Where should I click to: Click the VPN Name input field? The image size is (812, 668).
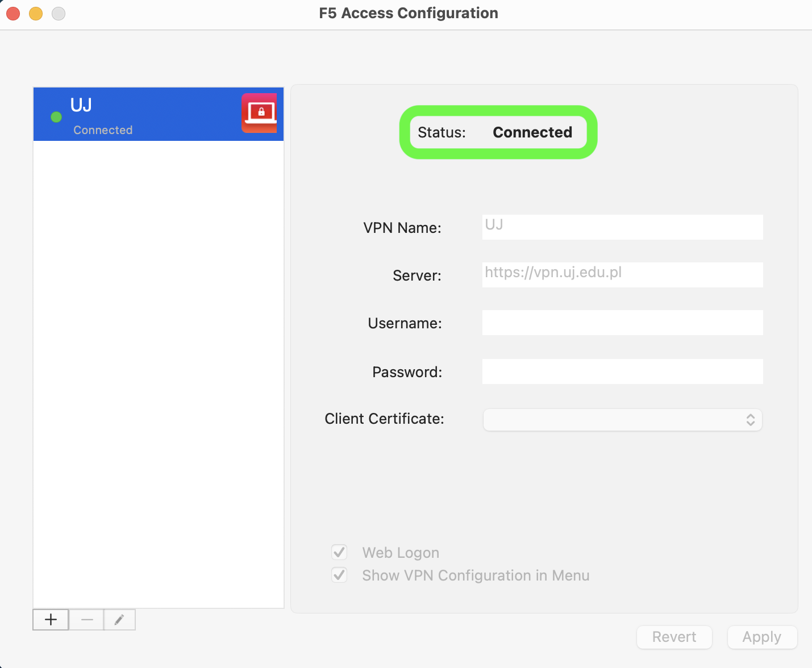click(x=622, y=227)
